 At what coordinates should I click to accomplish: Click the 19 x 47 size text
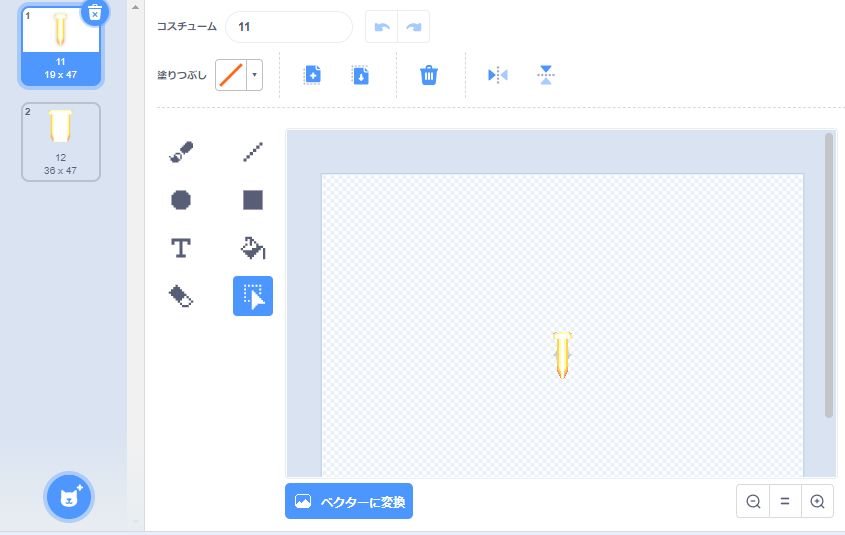click(x=60, y=75)
